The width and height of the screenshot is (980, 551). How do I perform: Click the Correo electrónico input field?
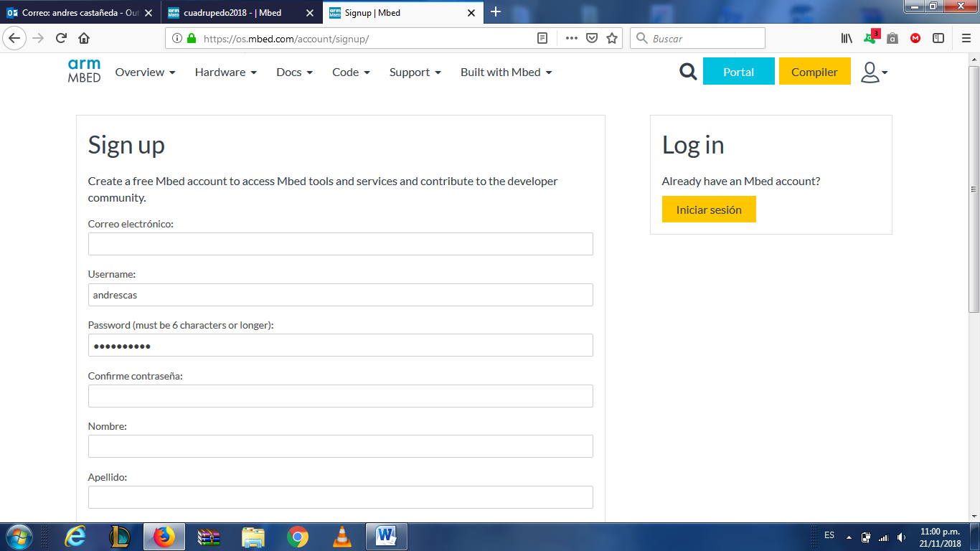click(340, 244)
